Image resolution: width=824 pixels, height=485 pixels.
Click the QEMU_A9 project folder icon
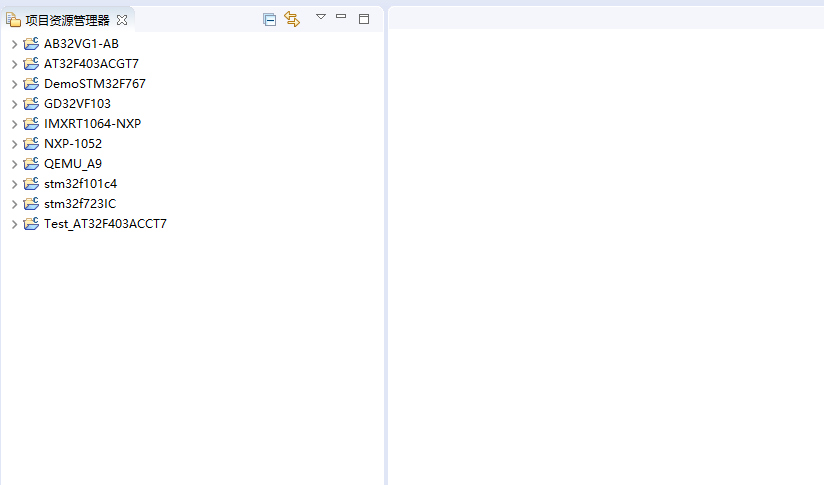point(32,163)
